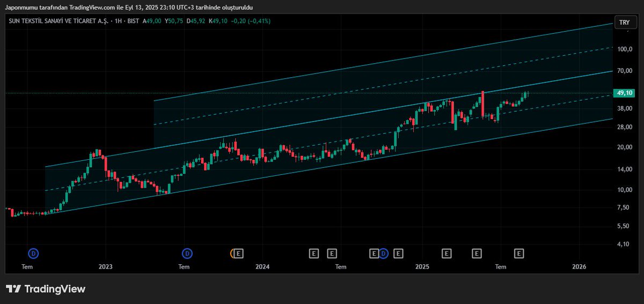The width and height of the screenshot is (644, 304).
Task: Open the TRY currency selector
Action: tap(624, 23)
